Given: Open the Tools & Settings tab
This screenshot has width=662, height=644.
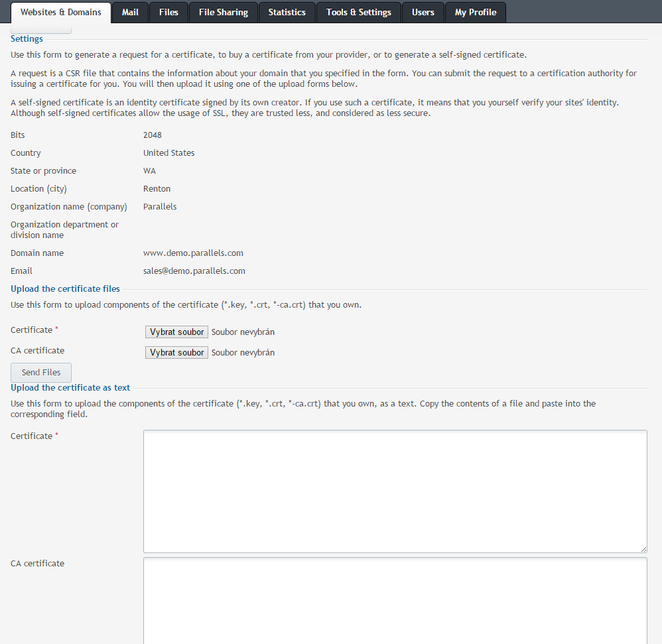Looking at the screenshot, I should (x=359, y=13).
